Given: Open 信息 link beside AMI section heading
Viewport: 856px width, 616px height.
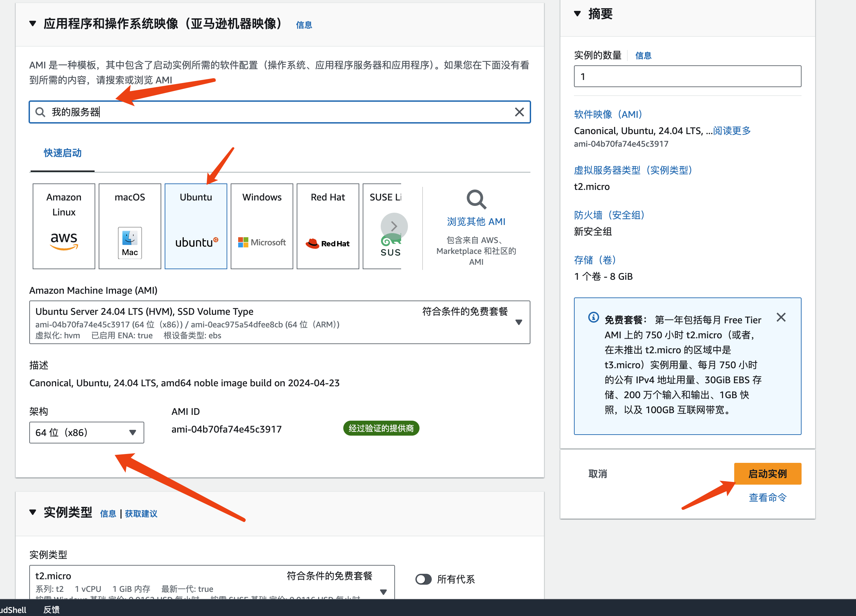Looking at the screenshot, I should pyautogui.click(x=304, y=25).
